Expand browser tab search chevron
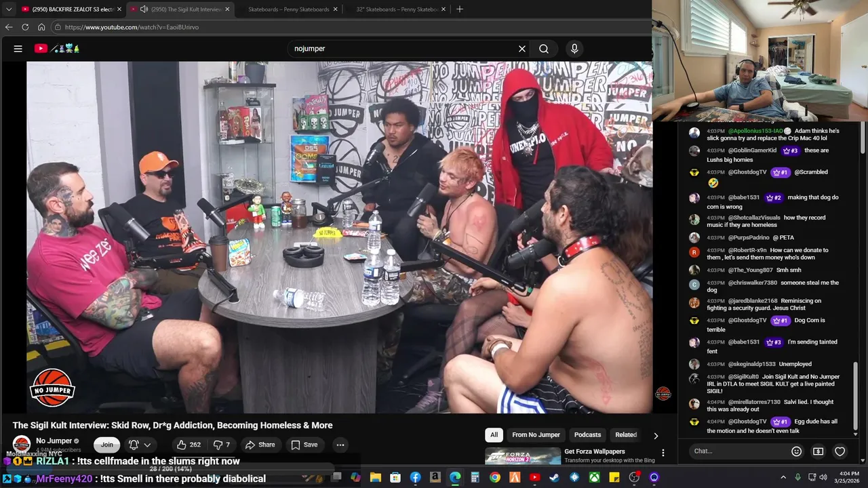Viewport: 868px width, 488px height. (x=9, y=9)
